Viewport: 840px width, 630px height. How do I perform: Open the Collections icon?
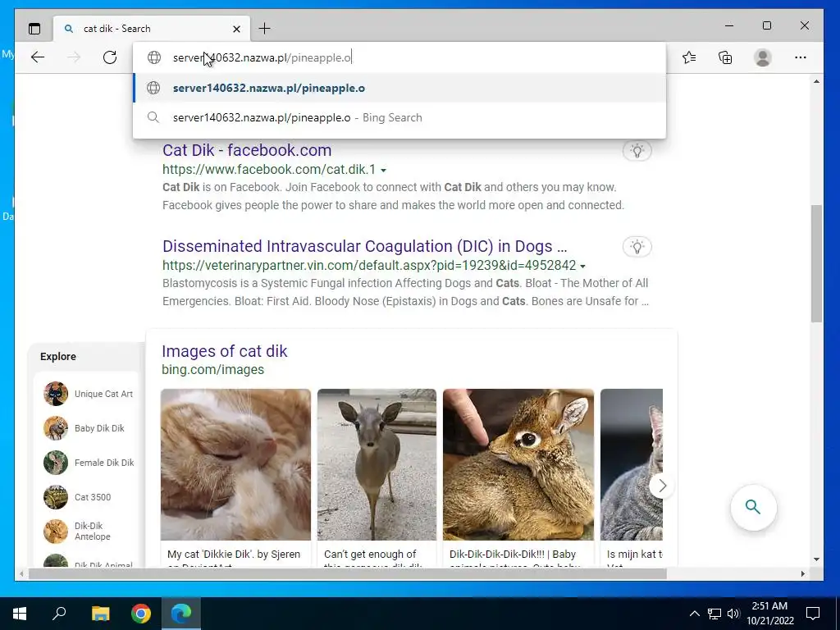point(725,57)
